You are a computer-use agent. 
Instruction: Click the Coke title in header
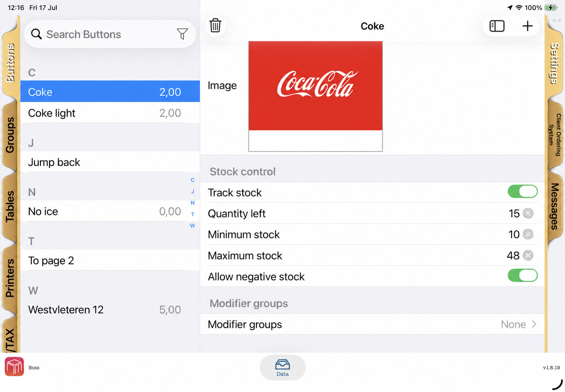click(372, 26)
